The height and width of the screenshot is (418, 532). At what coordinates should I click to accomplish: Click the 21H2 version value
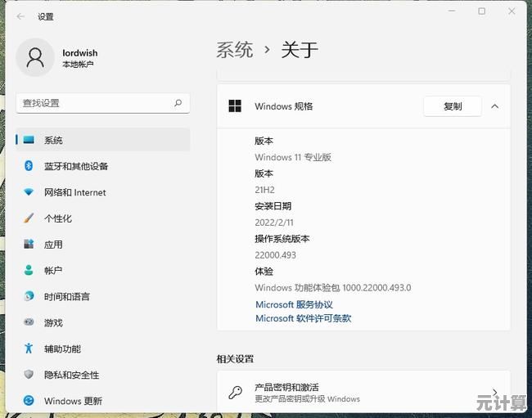(x=264, y=190)
